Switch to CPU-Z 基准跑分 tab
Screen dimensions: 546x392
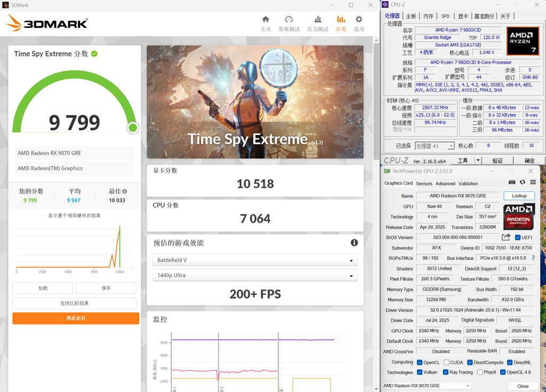(x=484, y=16)
